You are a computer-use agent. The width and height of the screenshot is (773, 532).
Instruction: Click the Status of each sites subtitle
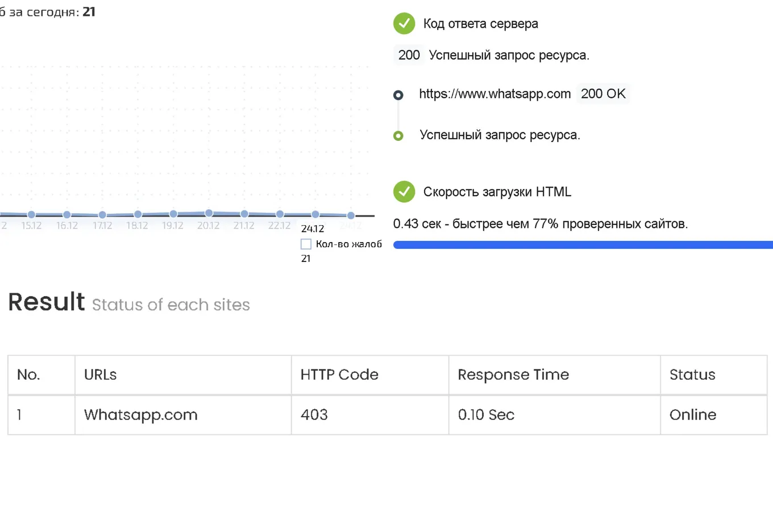click(x=171, y=305)
